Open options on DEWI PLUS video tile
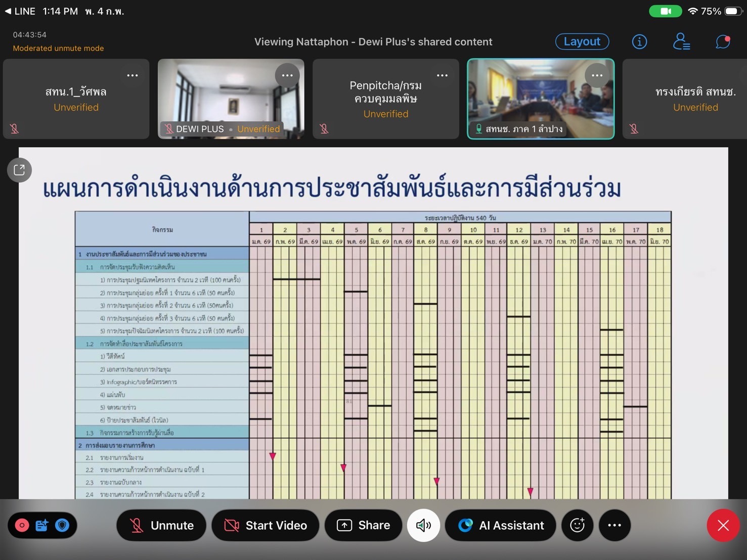The width and height of the screenshot is (747, 560). (287, 75)
